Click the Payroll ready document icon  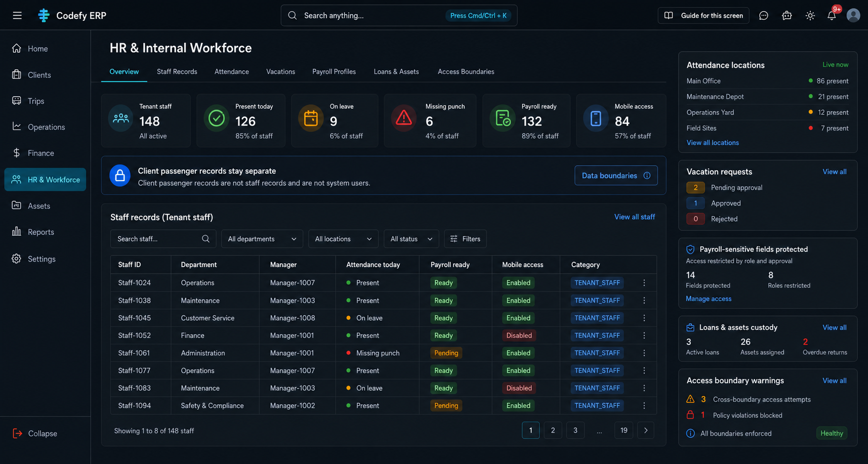pos(503,118)
